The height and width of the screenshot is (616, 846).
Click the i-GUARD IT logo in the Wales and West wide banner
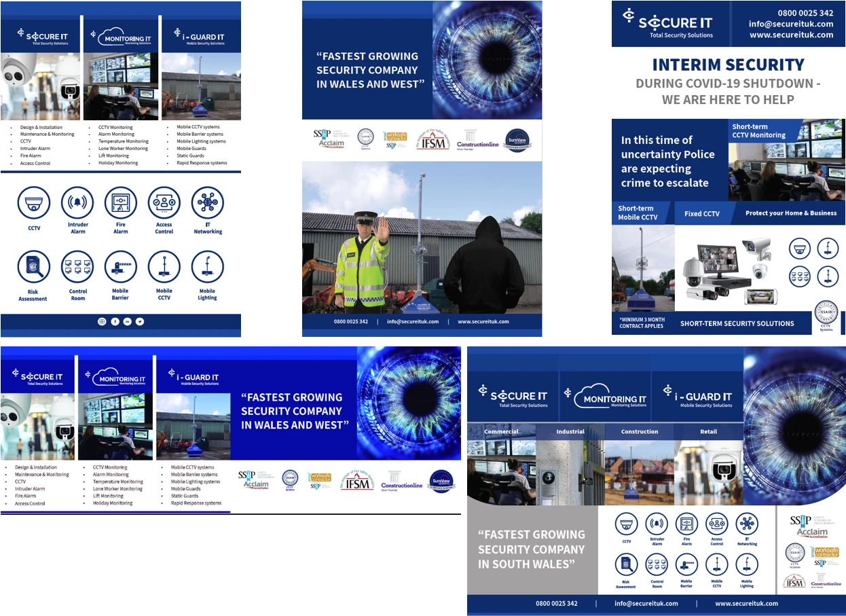tap(194, 378)
